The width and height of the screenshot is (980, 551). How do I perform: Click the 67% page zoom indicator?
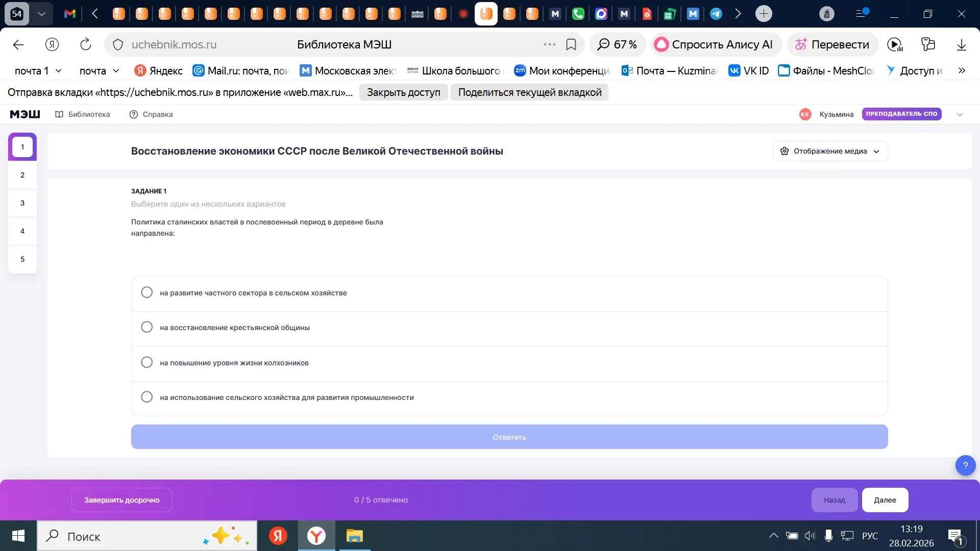618,44
